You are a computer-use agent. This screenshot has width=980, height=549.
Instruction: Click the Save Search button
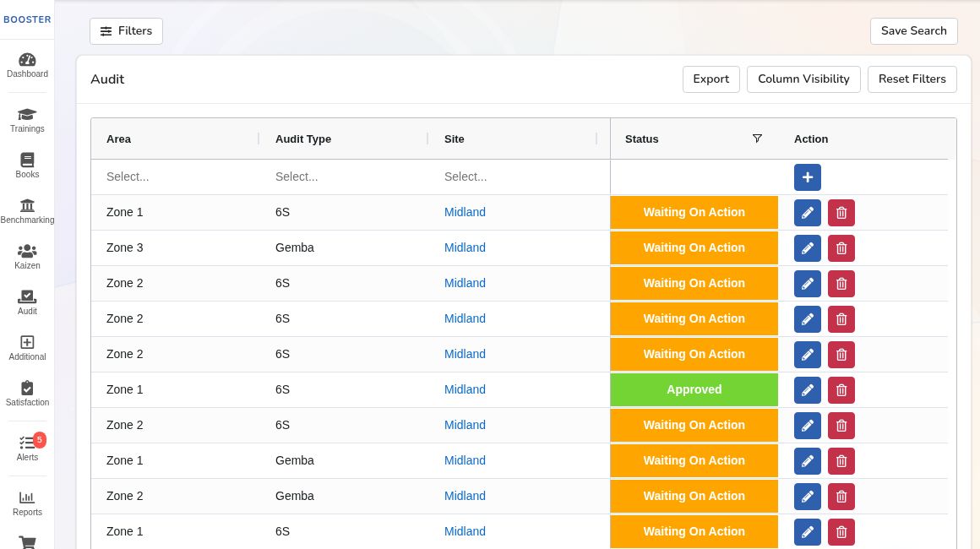914,31
